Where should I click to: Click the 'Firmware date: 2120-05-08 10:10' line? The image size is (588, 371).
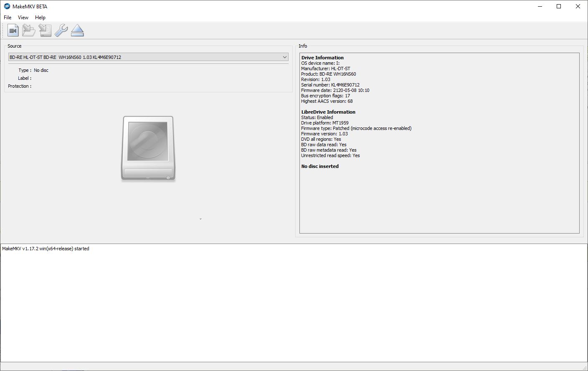coord(335,90)
